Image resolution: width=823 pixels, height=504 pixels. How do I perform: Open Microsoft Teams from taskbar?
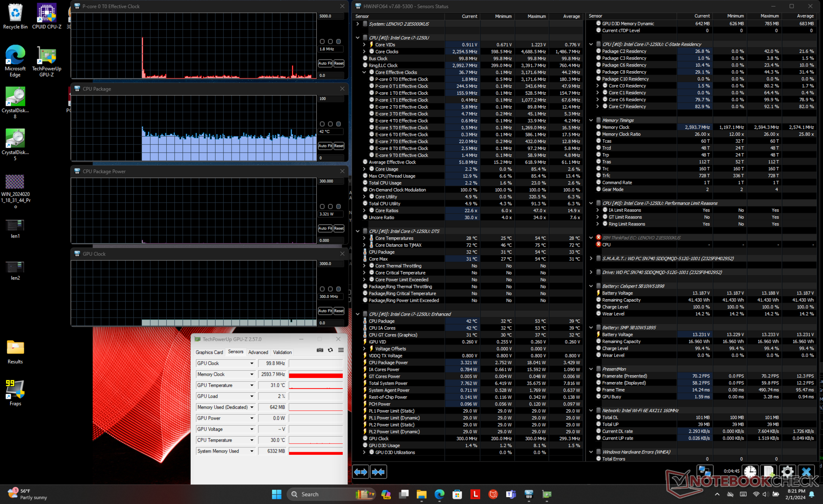click(511, 494)
